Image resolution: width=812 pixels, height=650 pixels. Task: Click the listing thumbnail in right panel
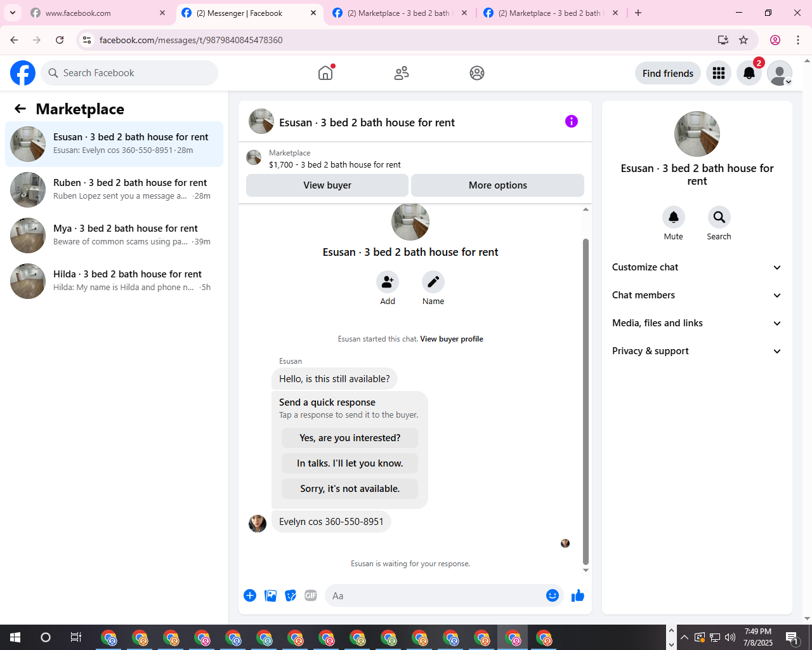pos(697,134)
